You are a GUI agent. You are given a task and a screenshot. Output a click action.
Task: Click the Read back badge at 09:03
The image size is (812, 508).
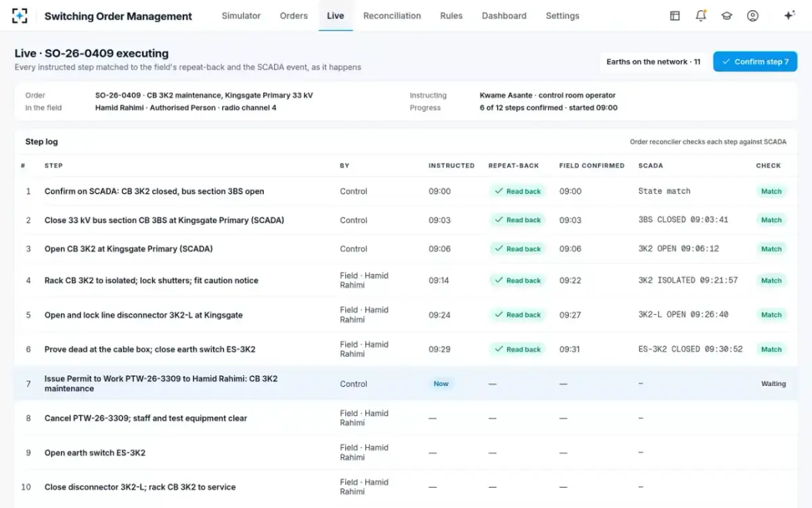coord(518,220)
